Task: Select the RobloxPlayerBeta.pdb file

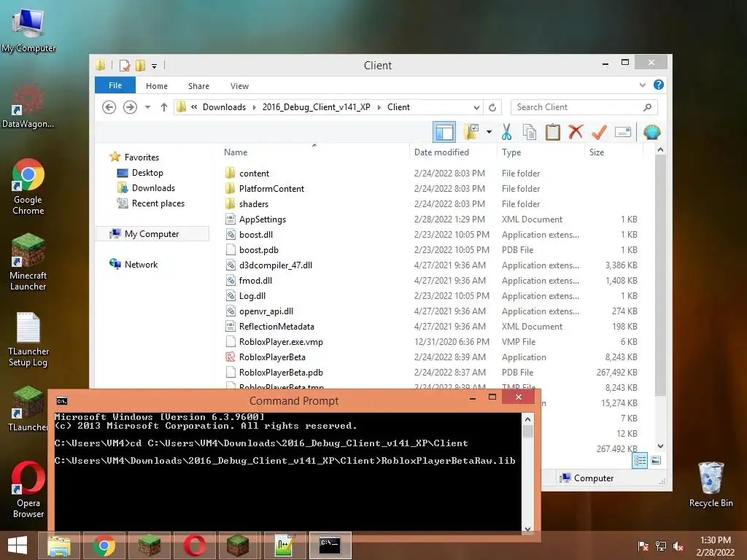Action: 281,373
